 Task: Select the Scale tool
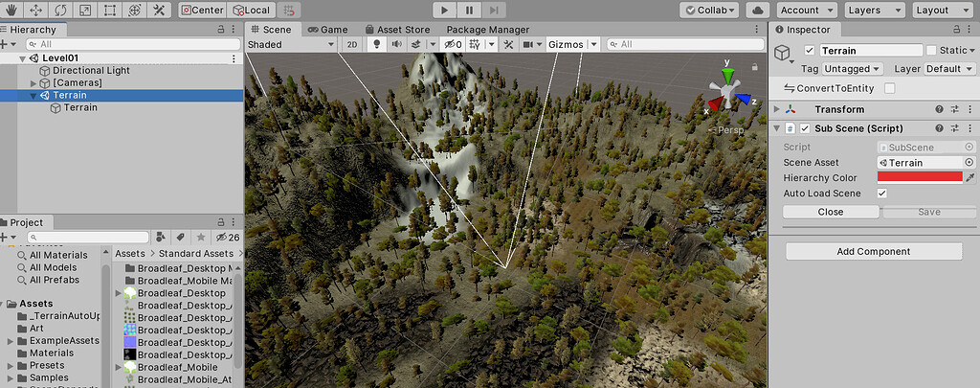[x=85, y=10]
